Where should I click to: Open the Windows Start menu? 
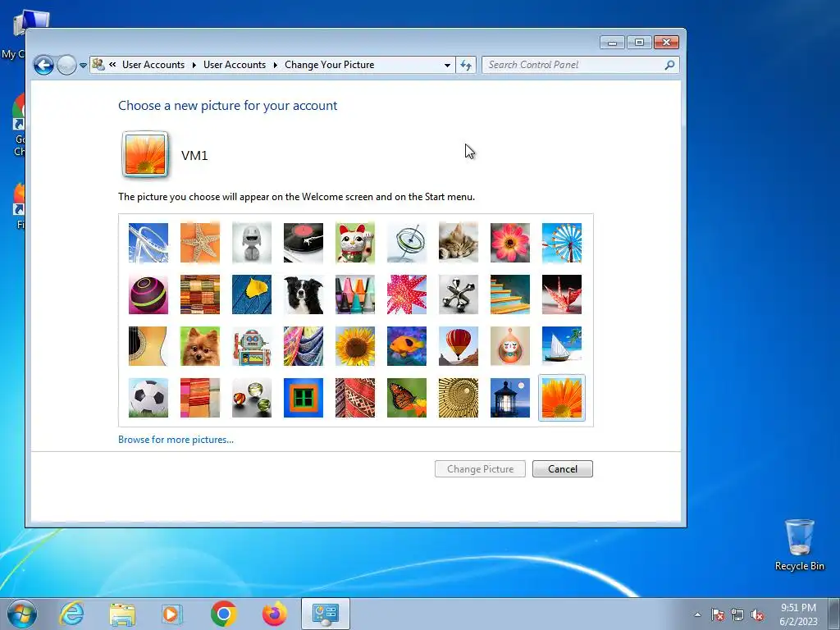pos(22,614)
